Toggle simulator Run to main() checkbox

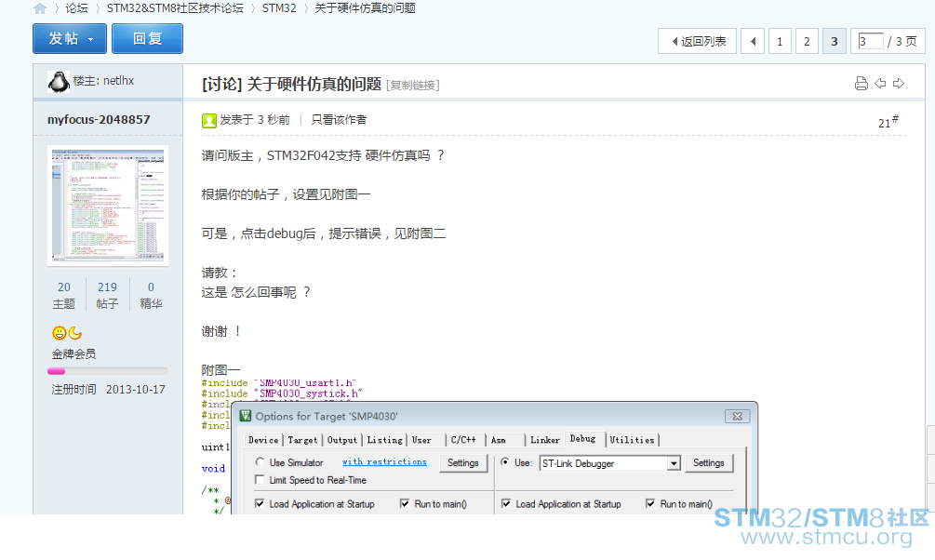[405, 503]
